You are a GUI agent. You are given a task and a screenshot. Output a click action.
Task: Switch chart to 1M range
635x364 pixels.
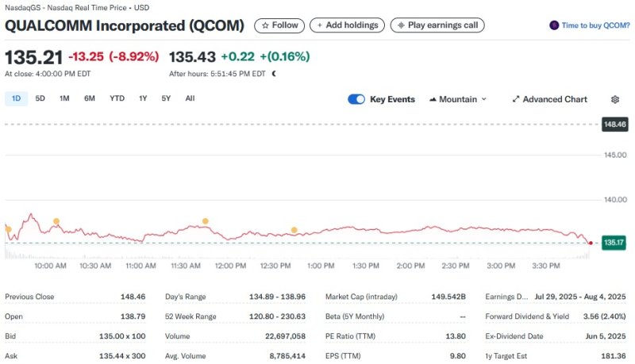(64, 98)
